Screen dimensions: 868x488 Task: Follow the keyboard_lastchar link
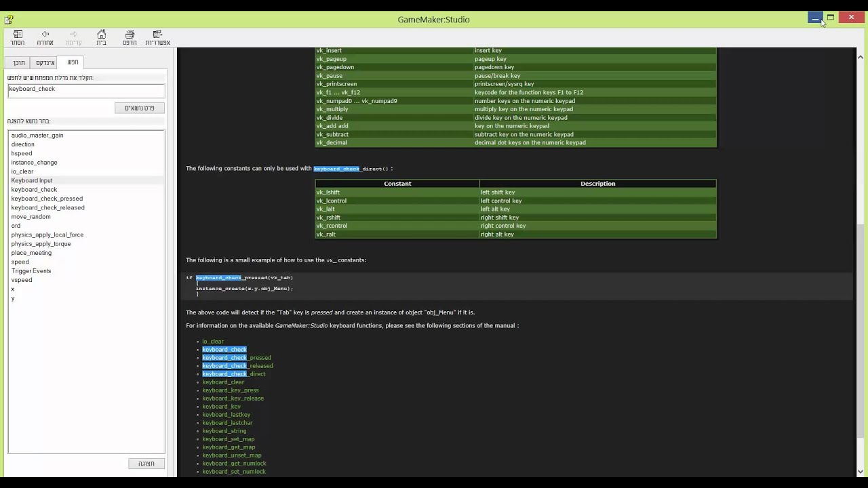227,423
